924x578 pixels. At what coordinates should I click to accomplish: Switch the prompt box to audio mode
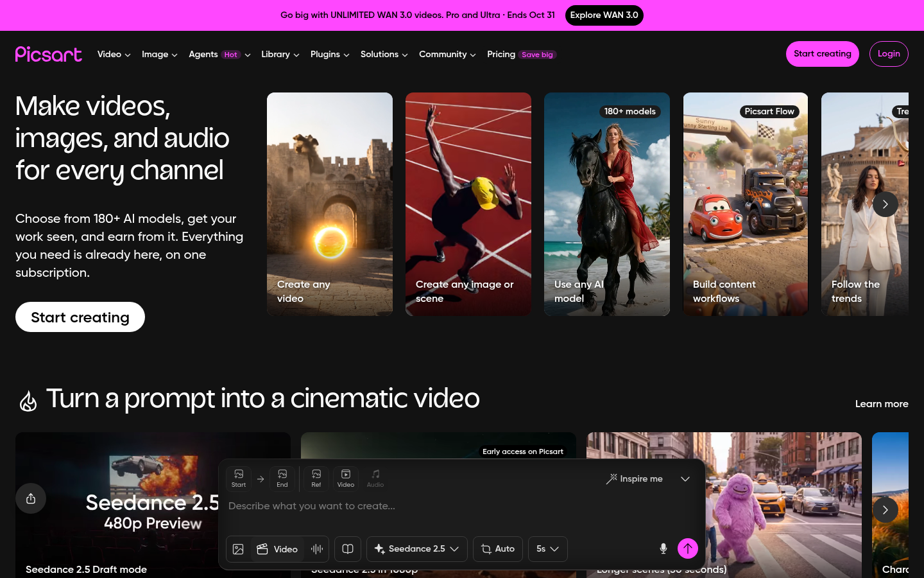tap(317, 549)
